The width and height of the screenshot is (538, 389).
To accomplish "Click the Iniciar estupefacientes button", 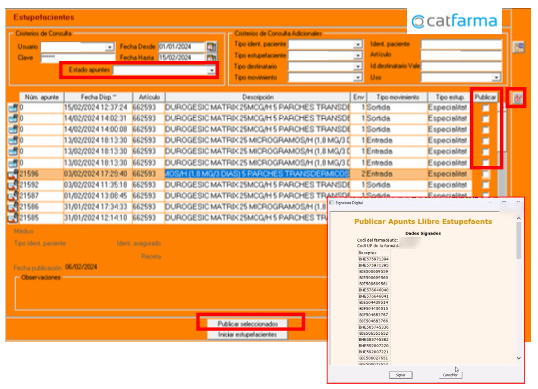I will tap(247, 334).
